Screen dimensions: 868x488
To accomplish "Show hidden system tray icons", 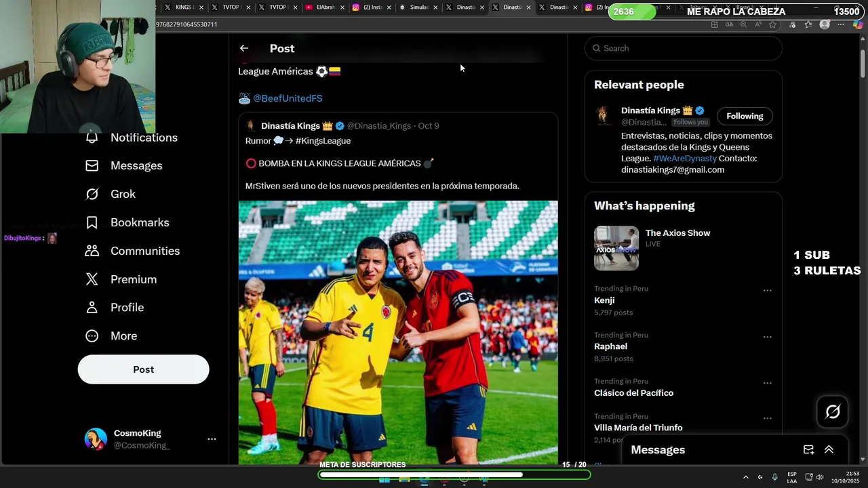I will [745, 477].
